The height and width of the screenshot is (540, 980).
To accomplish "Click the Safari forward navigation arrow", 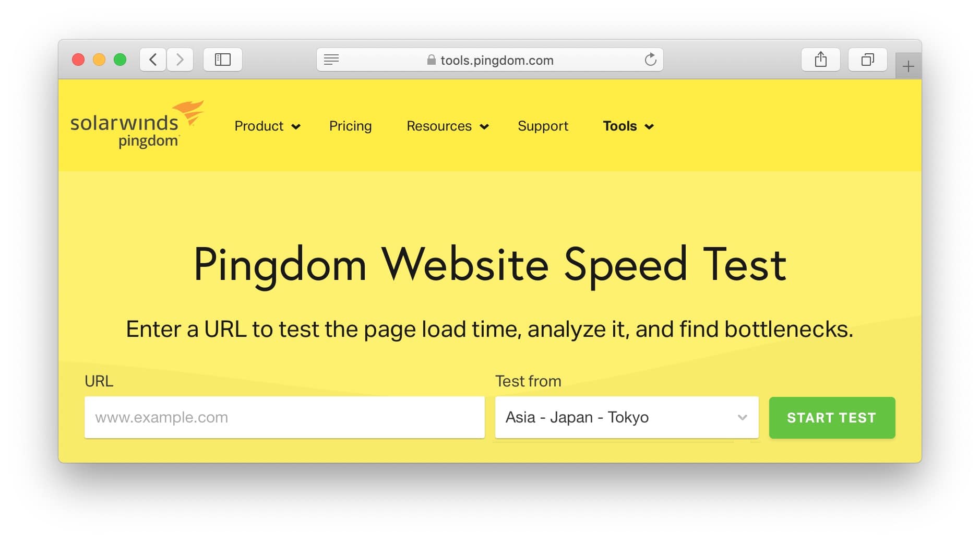I will [x=180, y=60].
